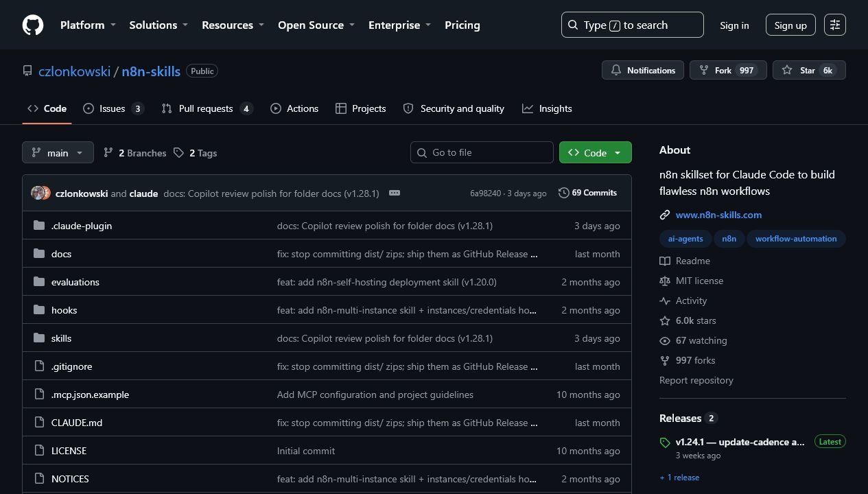Open the Activity sidebar link

click(683, 301)
